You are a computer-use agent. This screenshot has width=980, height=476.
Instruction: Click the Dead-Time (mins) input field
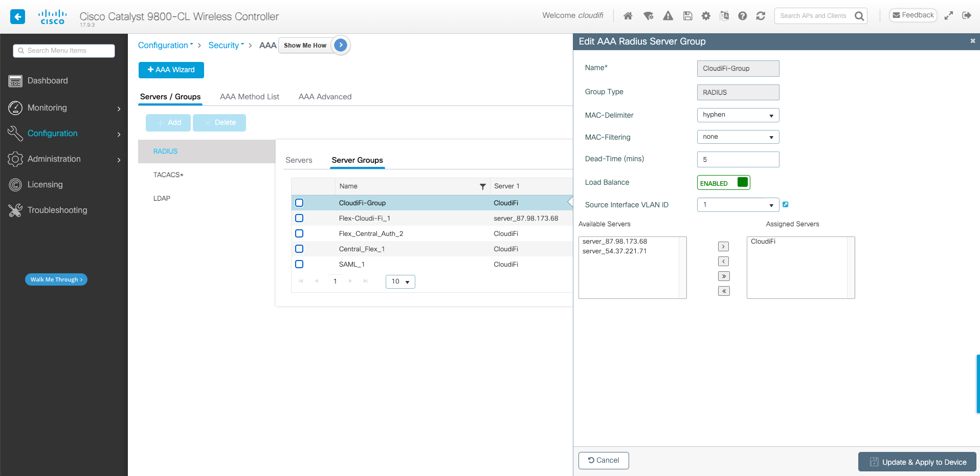point(738,160)
